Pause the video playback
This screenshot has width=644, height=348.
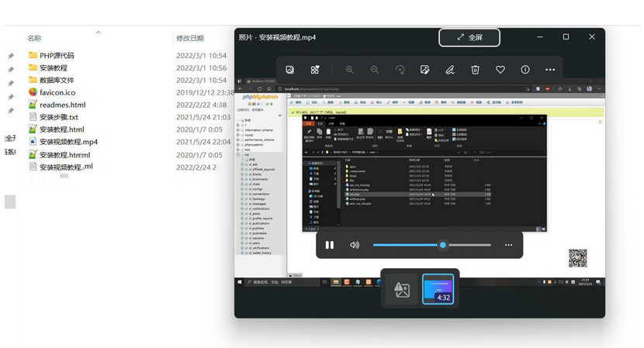pos(330,245)
